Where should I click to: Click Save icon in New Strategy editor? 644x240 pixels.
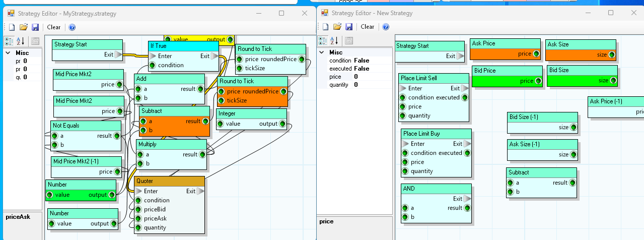pyautogui.click(x=348, y=27)
